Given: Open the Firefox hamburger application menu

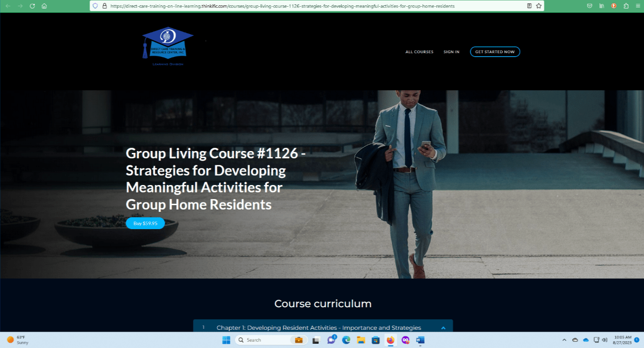Looking at the screenshot, I should tap(638, 6).
